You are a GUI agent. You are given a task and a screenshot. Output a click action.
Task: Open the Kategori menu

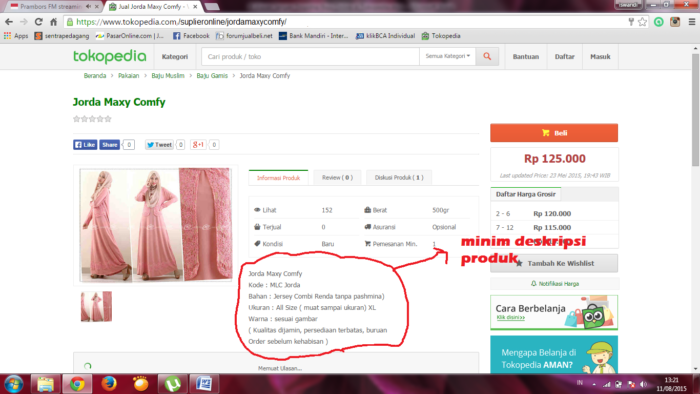175,57
